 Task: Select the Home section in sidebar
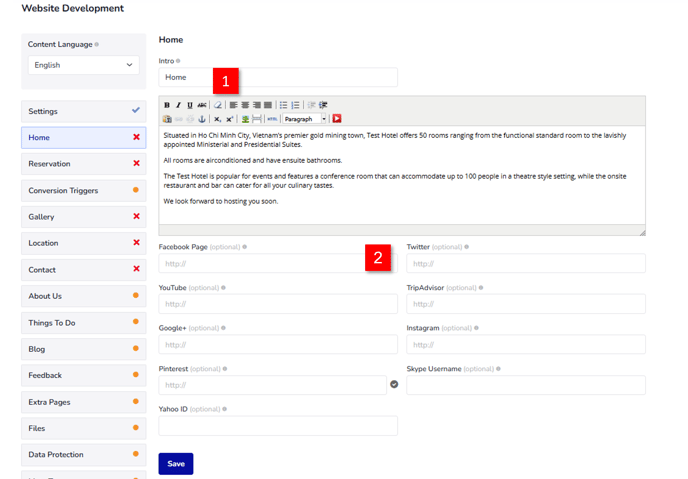[x=83, y=138]
